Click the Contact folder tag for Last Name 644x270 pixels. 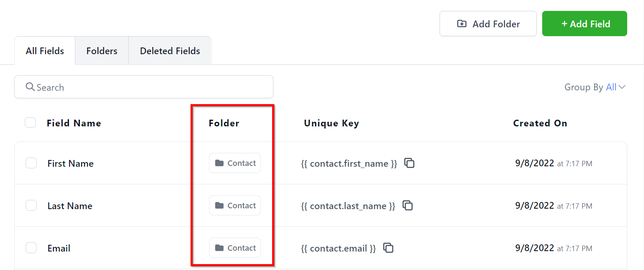coord(235,205)
